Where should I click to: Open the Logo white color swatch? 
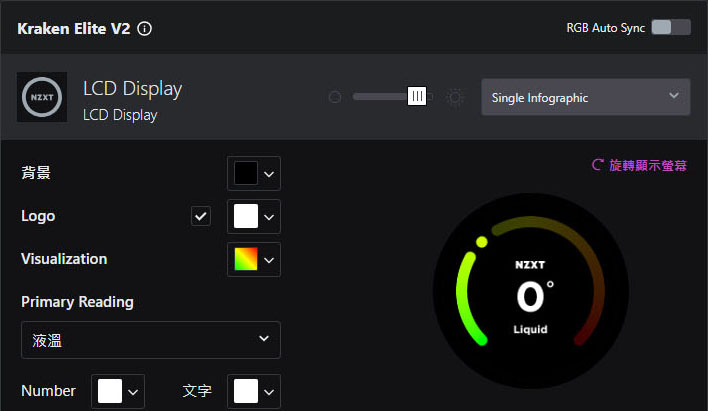pyautogui.click(x=246, y=216)
